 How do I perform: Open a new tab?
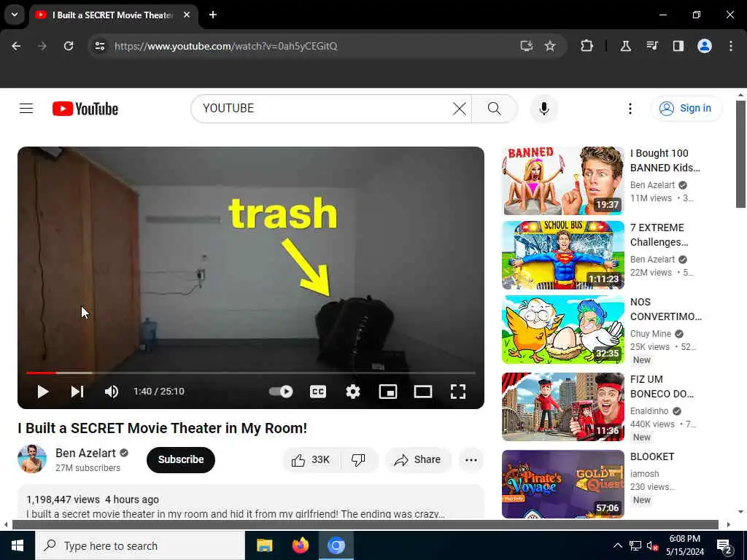click(213, 15)
